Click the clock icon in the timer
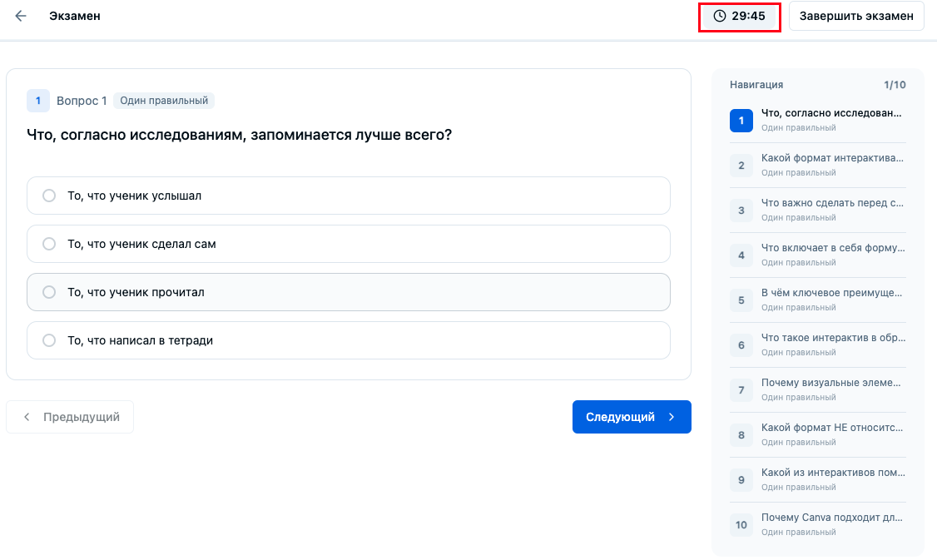The height and width of the screenshot is (560, 937). point(720,16)
